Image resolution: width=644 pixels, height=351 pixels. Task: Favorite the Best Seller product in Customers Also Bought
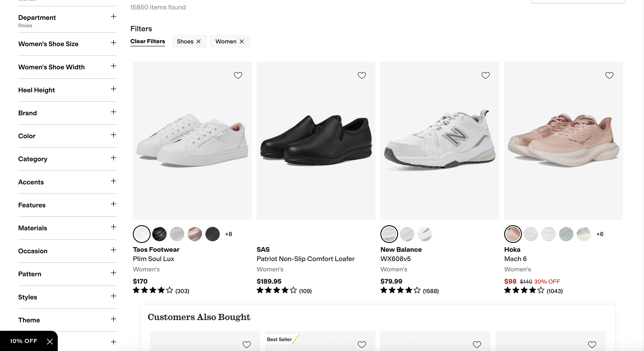362,344
